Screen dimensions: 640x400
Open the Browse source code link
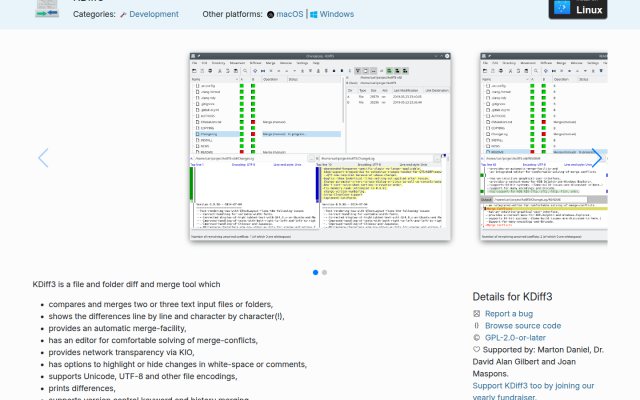click(523, 326)
